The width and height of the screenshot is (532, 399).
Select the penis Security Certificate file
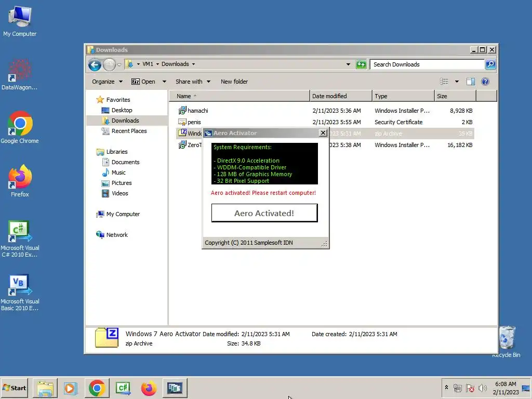point(325,122)
